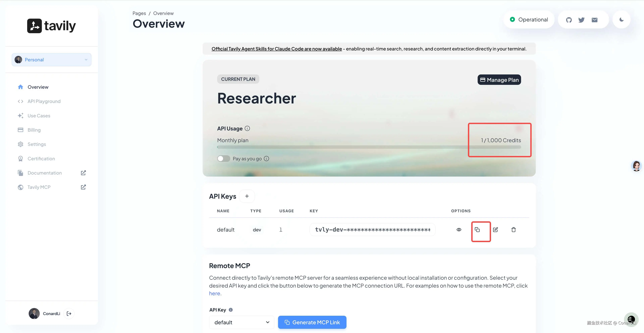644x333 pixels.
Task: Click the Tavily MCP external link icon
Action: coord(83,187)
